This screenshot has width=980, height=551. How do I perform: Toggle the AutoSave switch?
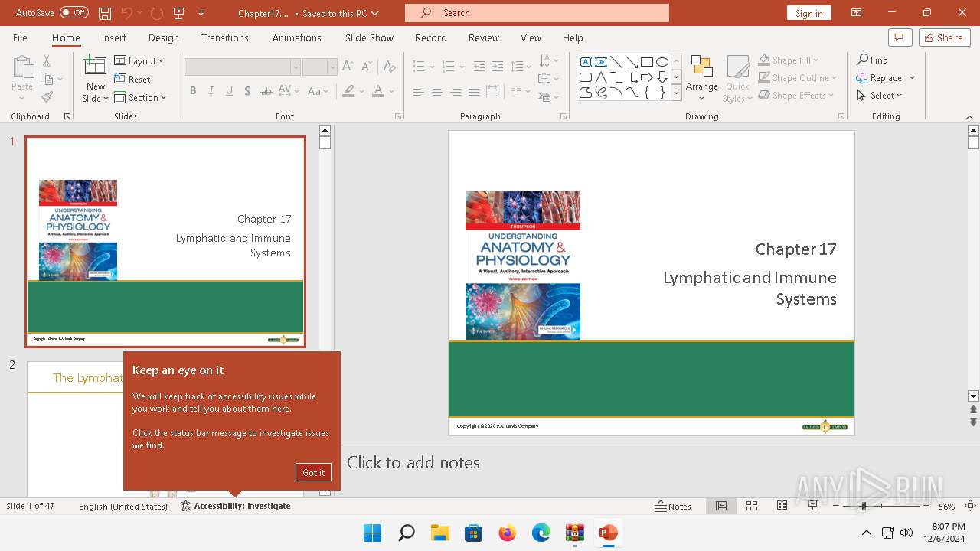pos(74,13)
